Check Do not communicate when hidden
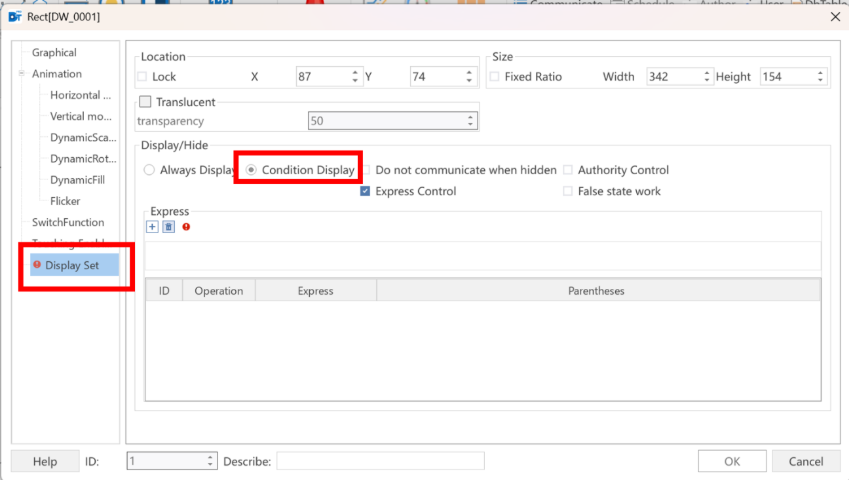Image resolution: width=849 pixels, height=480 pixels. point(367,170)
